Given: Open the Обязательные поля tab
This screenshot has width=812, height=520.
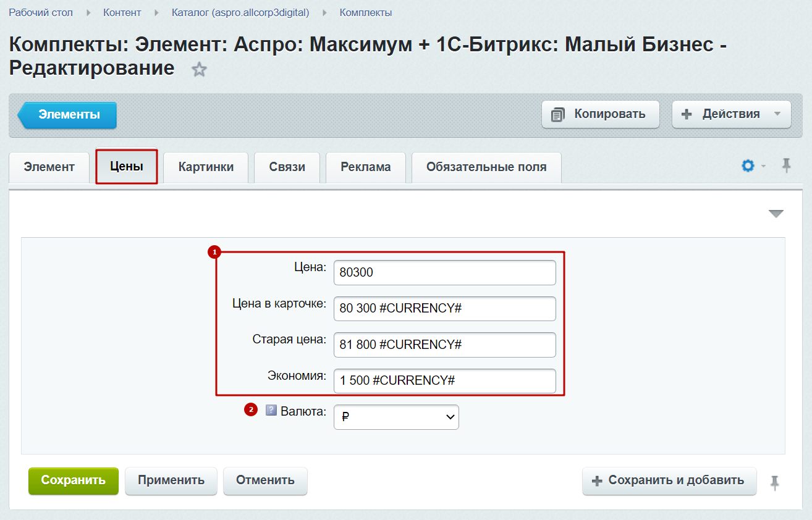Looking at the screenshot, I should 486,167.
